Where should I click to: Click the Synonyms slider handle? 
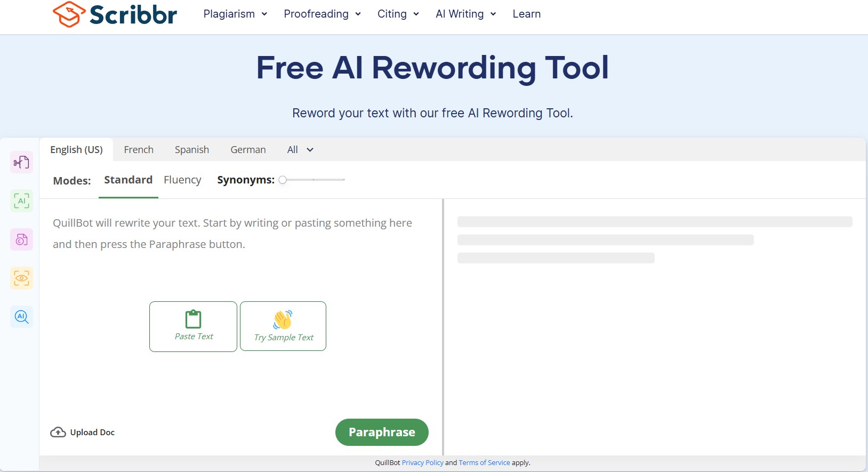[x=283, y=180]
